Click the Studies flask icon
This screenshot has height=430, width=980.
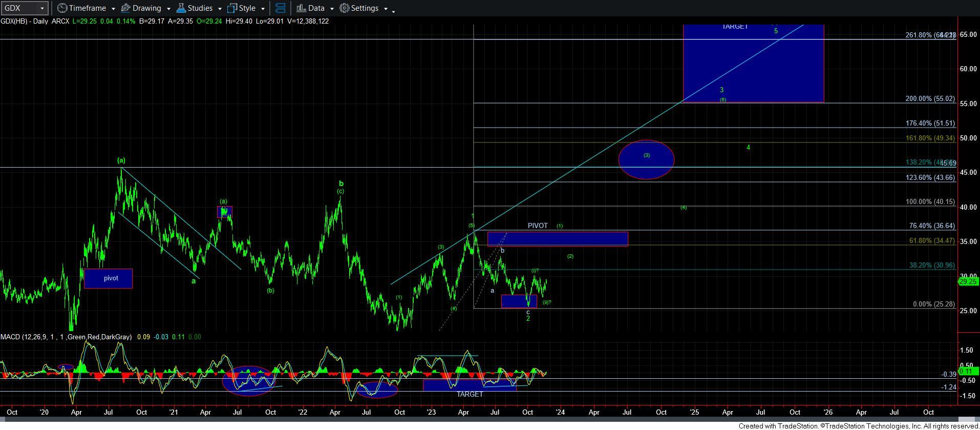tap(181, 8)
